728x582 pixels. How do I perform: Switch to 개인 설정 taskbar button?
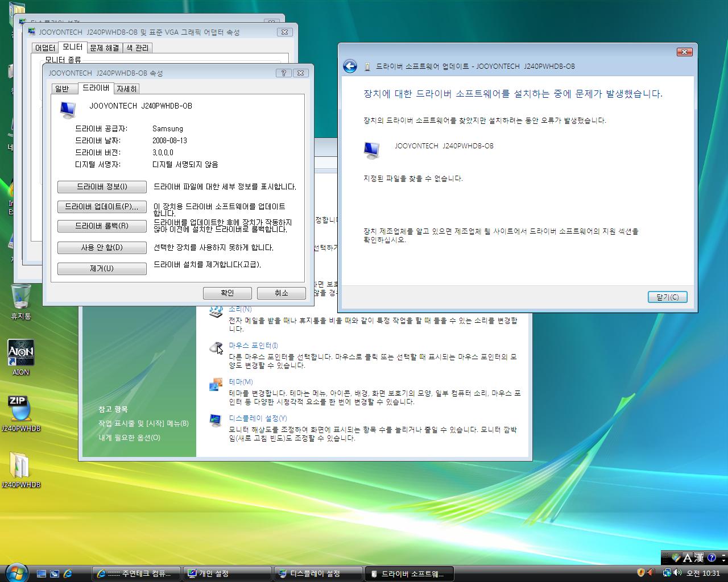coord(227,574)
